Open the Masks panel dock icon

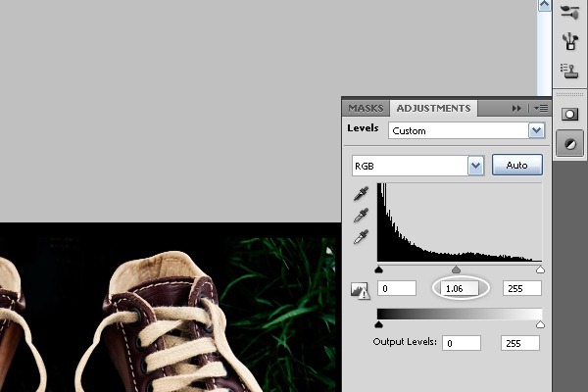(569, 114)
